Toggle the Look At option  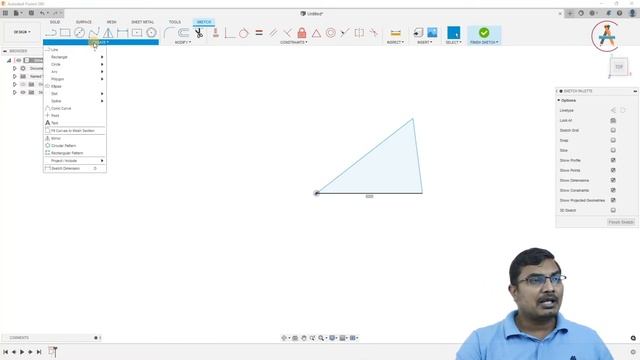[613, 120]
